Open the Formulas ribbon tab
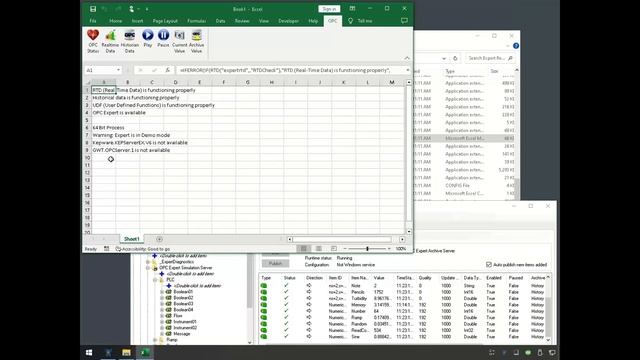 [196, 21]
